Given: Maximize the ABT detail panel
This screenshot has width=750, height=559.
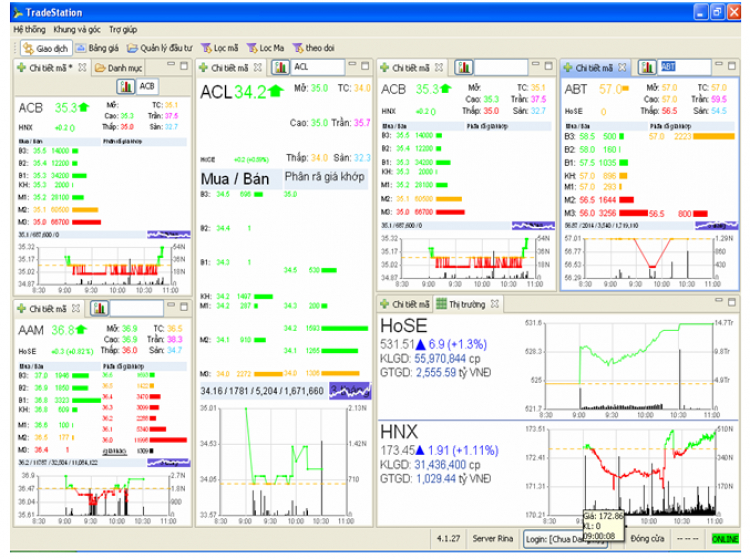Looking at the screenshot, I should click(x=732, y=66).
